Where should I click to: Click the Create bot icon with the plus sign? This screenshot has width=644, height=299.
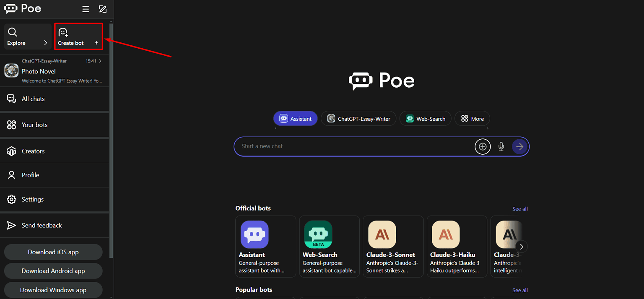(63, 32)
